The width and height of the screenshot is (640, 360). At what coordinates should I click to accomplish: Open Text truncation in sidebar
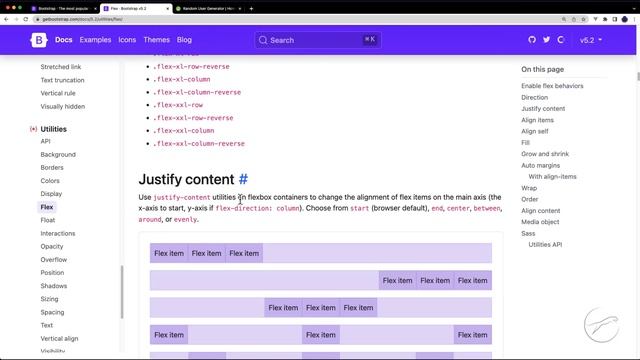62,80
